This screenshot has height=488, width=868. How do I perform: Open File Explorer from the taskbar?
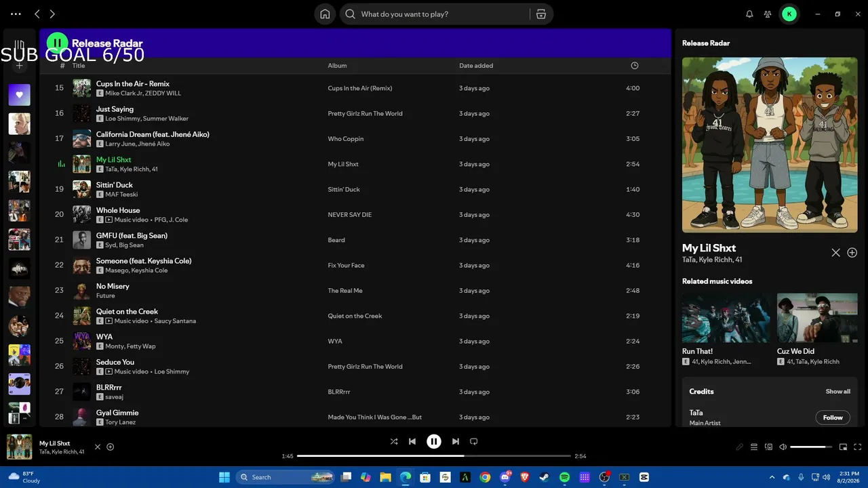point(385,477)
